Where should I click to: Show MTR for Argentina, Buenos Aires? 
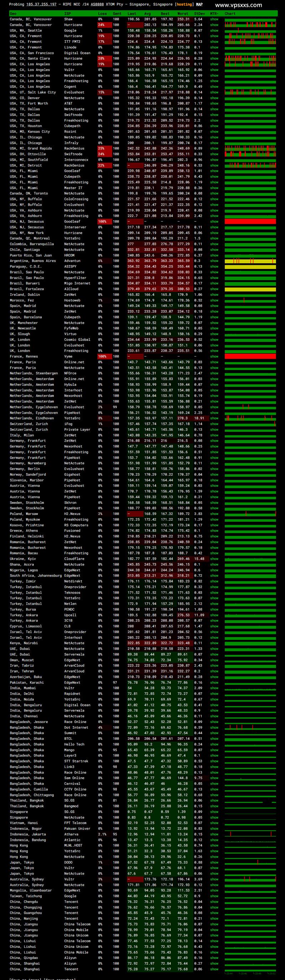pos(214,261)
